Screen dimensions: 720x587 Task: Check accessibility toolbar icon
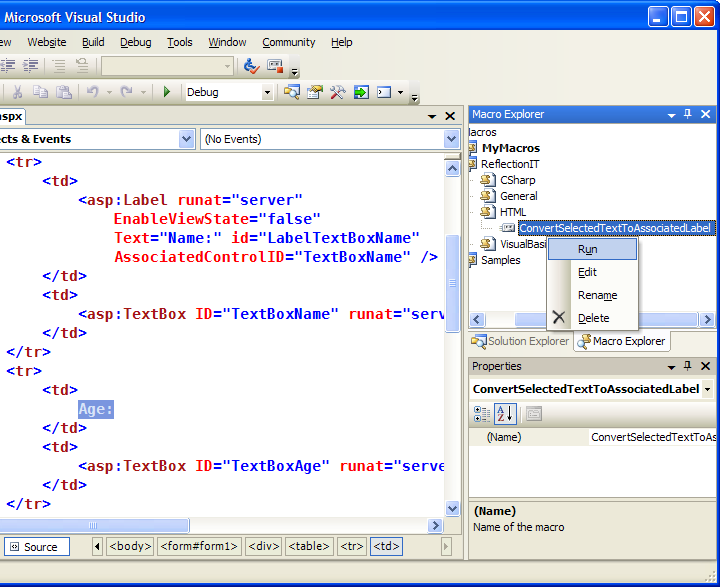251,66
